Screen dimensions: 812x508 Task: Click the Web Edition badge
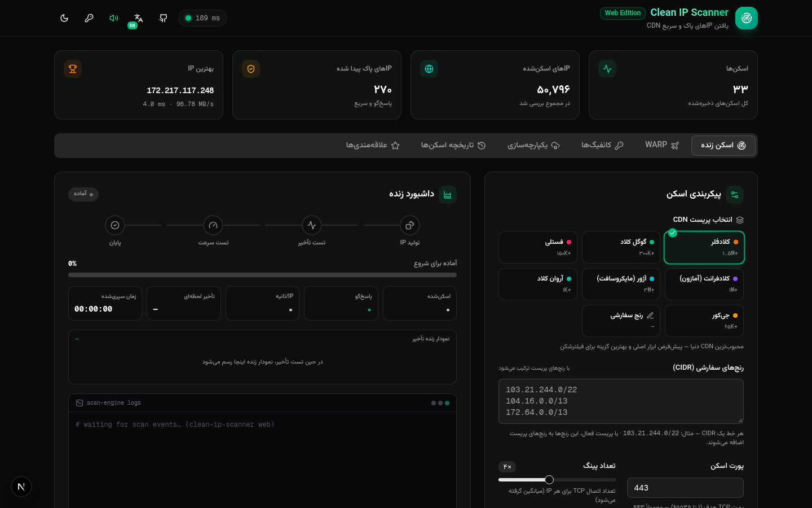tap(623, 13)
